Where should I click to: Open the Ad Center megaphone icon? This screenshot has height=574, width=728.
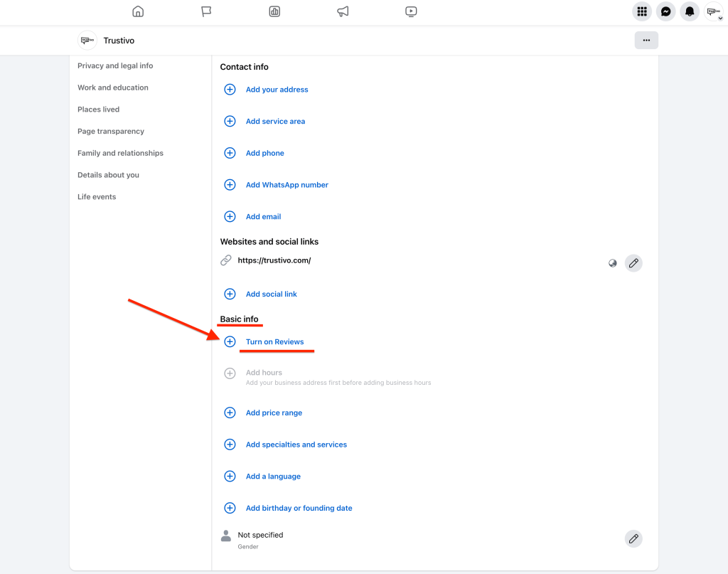tap(343, 11)
